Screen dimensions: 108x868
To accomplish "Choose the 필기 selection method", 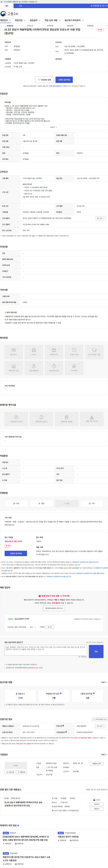I will point(67,503).
